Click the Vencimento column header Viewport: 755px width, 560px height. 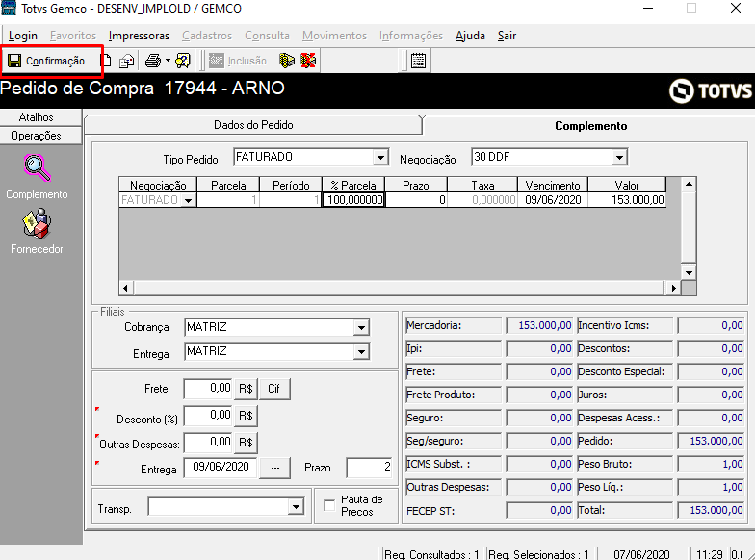click(553, 185)
